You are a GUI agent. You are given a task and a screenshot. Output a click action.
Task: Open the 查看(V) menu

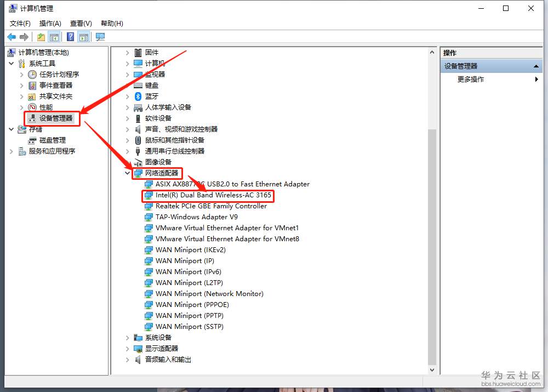tap(81, 24)
